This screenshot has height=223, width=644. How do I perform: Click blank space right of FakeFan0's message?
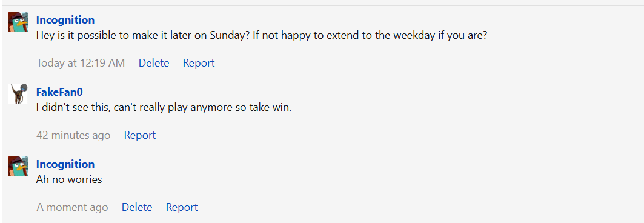(x=464, y=108)
